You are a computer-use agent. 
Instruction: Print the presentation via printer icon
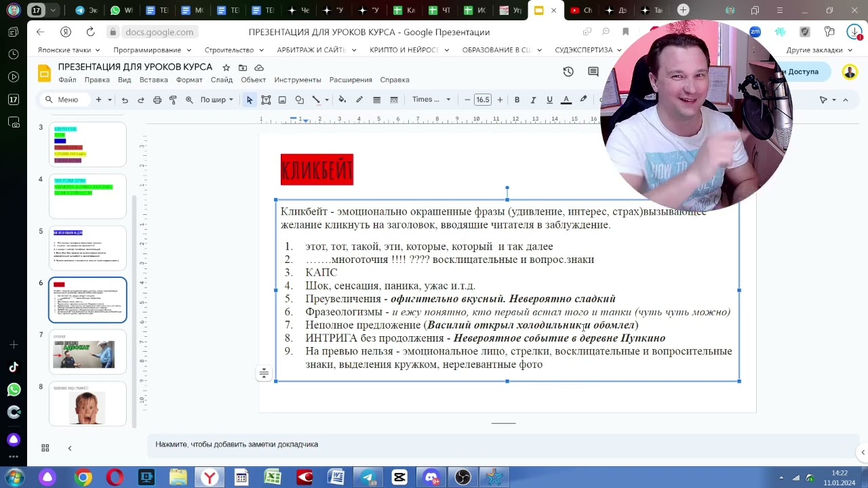(x=157, y=100)
